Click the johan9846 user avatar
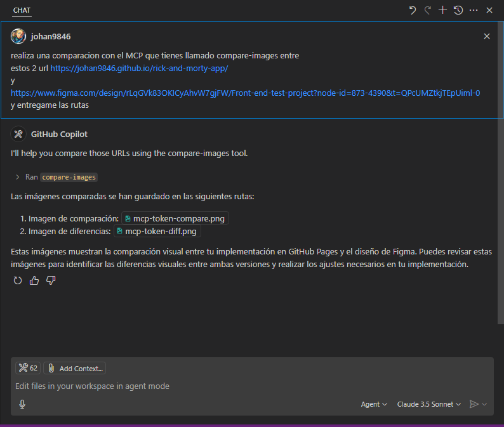This screenshot has height=427, width=504. pyautogui.click(x=18, y=36)
